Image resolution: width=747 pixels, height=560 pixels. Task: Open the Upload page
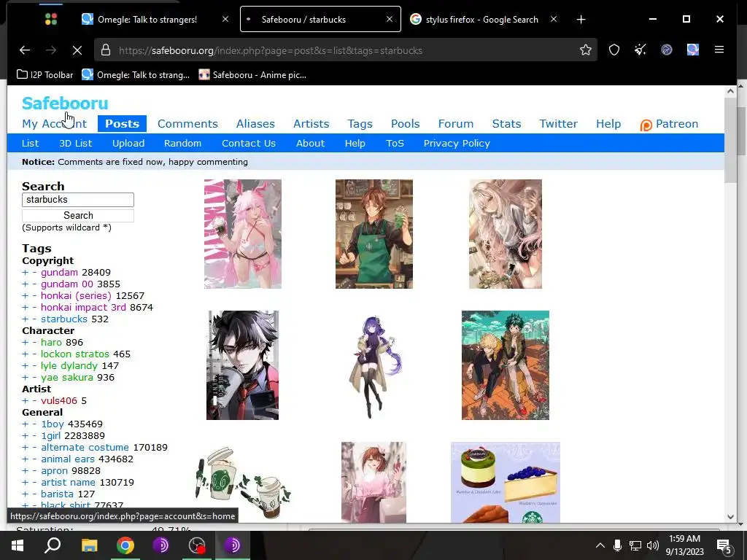pos(128,144)
